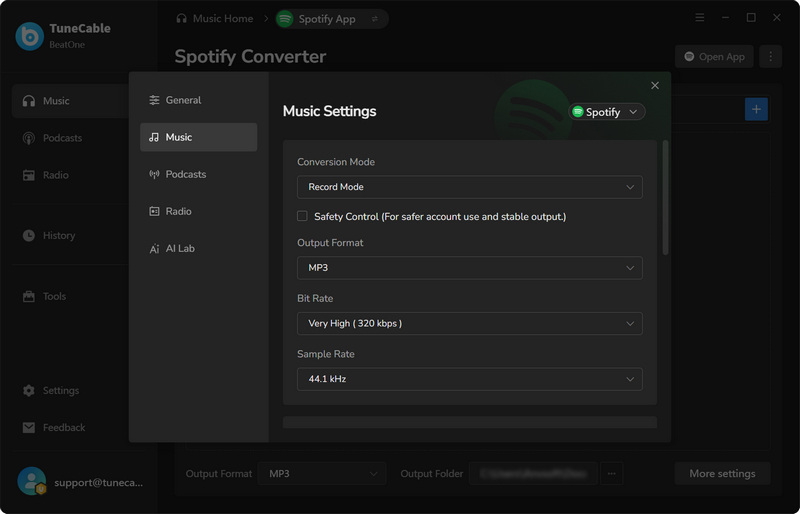This screenshot has width=800, height=514.
Task: Click the More settings button
Action: coord(722,474)
